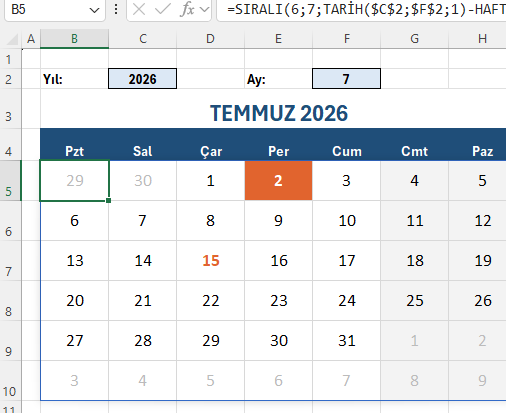Screen dimensions: 506x413
Task: Select calendar day 16
Action: [x=278, y=261]
